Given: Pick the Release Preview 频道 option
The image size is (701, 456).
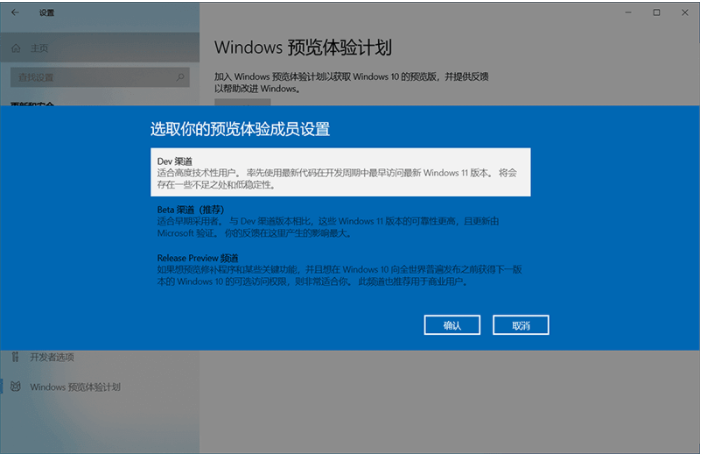Looking at the screenshot, I should click(340, 270).
